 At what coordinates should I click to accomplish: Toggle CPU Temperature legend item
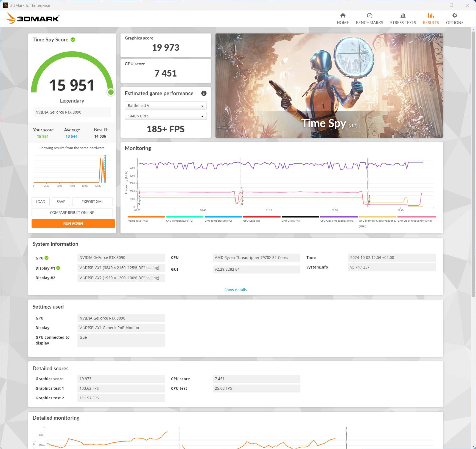184,219
